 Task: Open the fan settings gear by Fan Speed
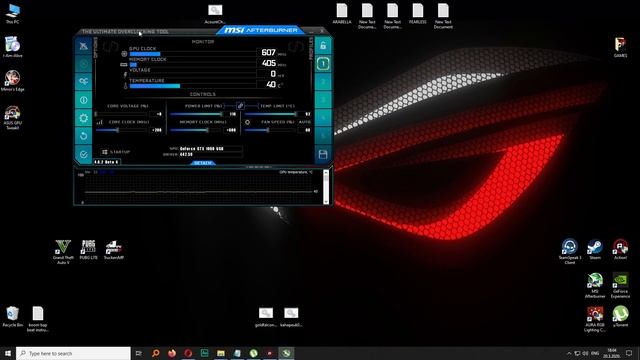tap(247, 122)
